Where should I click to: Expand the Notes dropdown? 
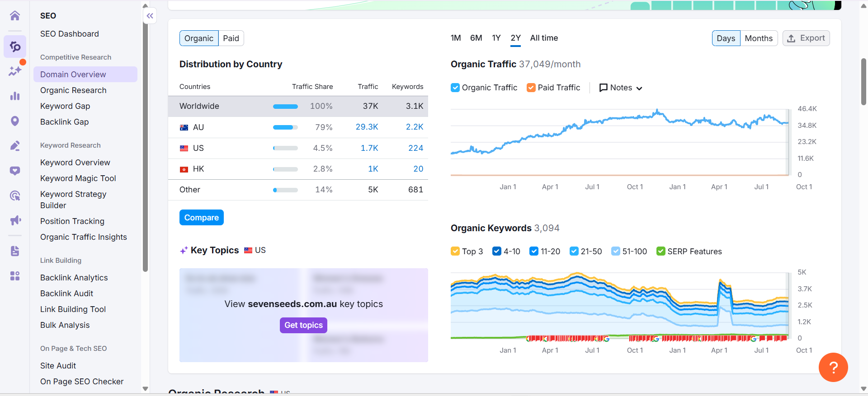(621, 88)
